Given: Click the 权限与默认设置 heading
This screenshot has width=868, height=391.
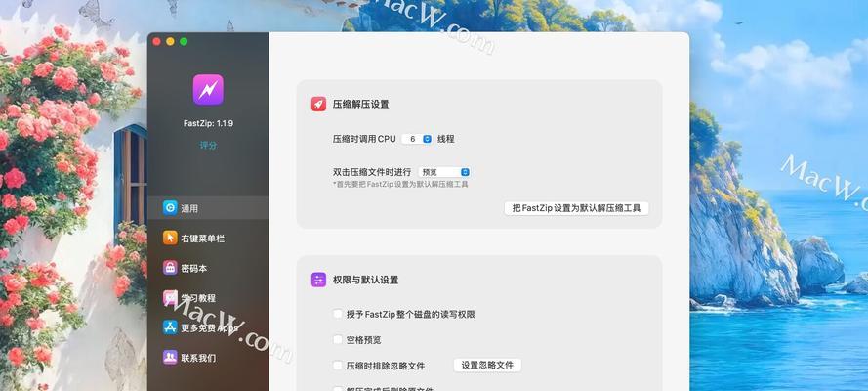Looking at the screenshot, I should coord(365,281).
